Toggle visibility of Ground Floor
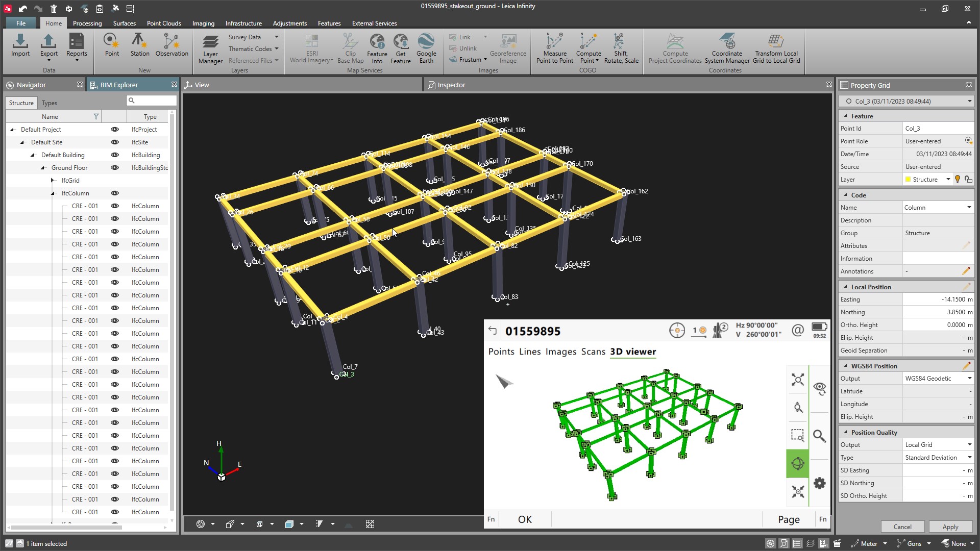This screenshot has width=980, height=551. 115,168
